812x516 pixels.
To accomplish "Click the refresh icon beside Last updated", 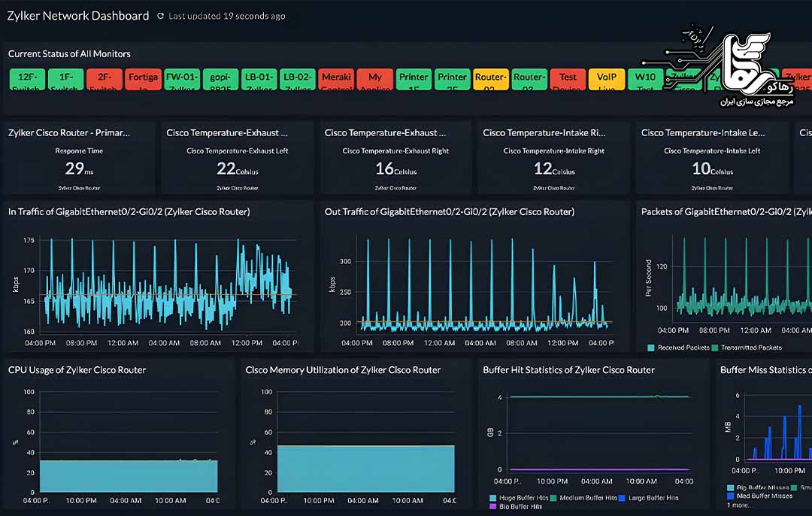I will coord(160,16).
